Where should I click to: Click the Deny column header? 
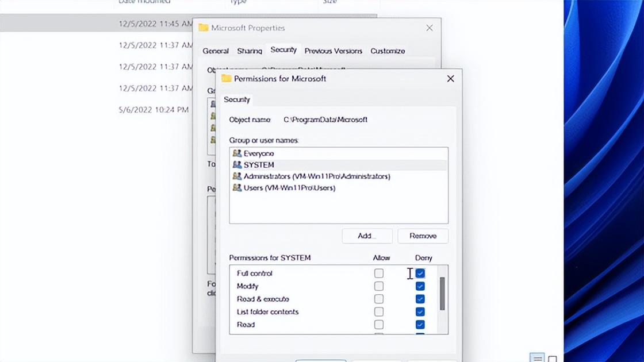(x=423, y=258)
